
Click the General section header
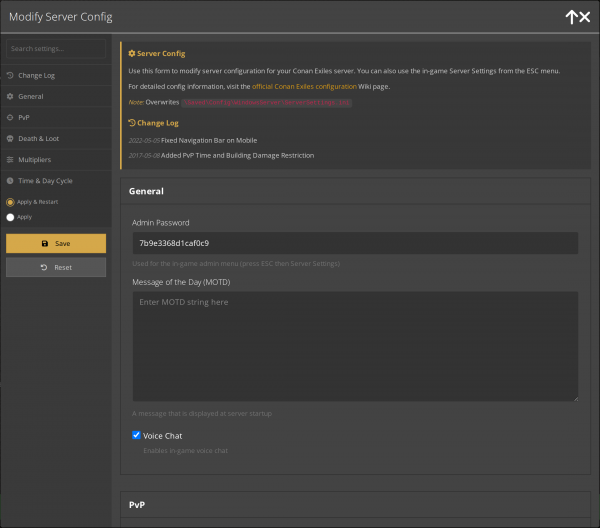tap(355, 191)
